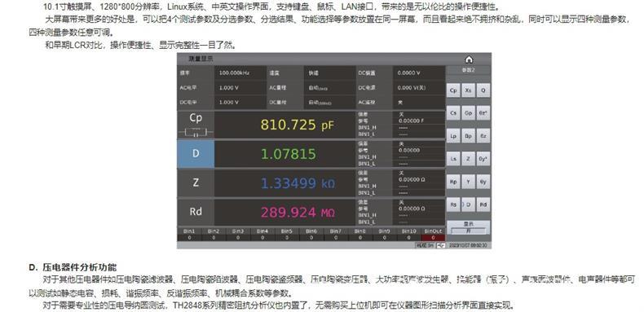
Task: Choose the D parameter button in keypad
Action: pyautogui.click(x=468, y=204)
